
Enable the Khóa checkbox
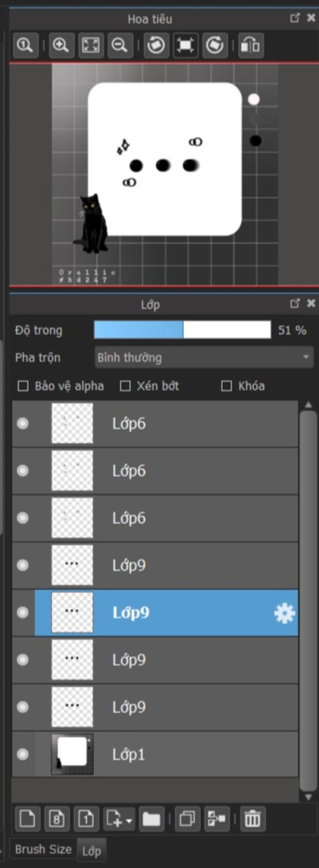(x=226, y=386)
